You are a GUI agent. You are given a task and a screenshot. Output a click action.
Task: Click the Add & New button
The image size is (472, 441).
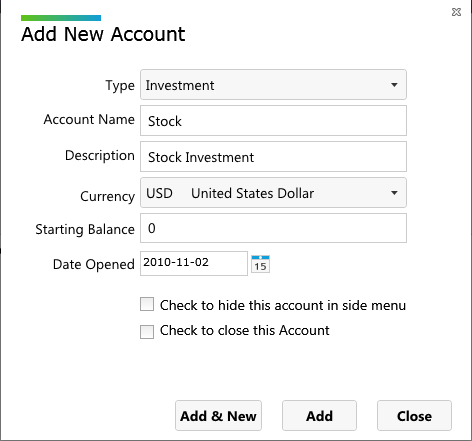point(218,416)
